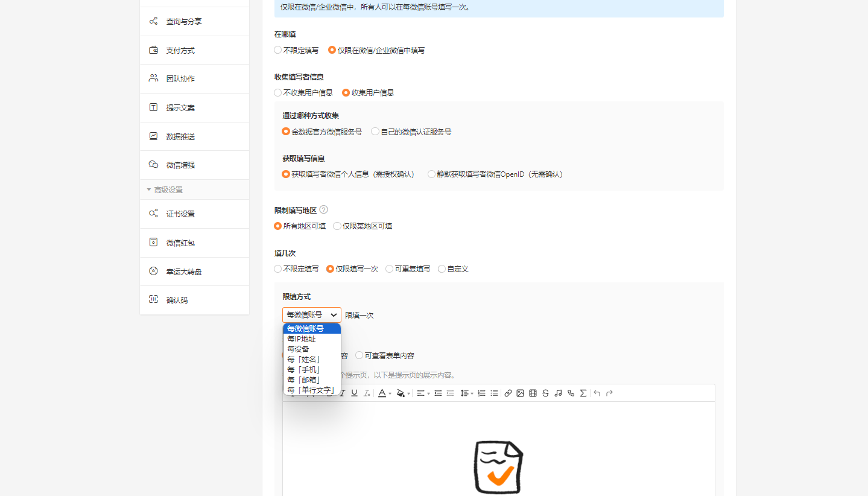
Task: Open 查询与分享 in the sidebar
Action: coord(194,22)
